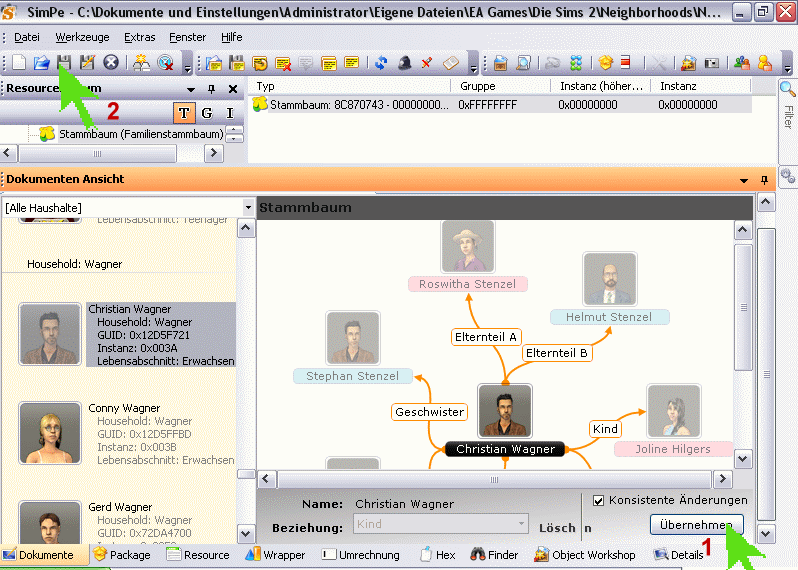Click the Filter magnifier icon on right sidebar

point(787,90)
